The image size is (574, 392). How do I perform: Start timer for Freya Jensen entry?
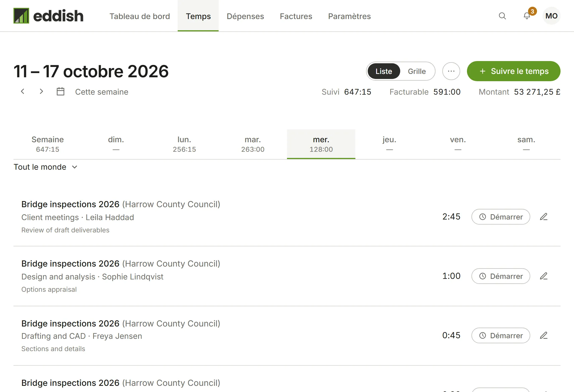point(501,335)
